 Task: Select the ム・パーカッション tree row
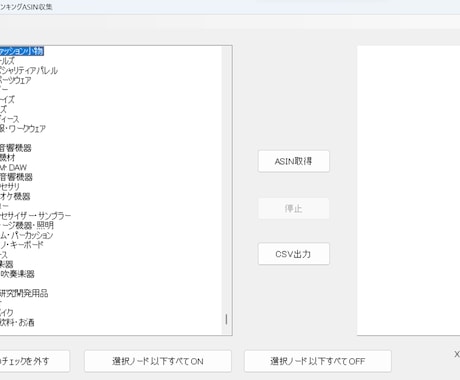tap(27, 235)
